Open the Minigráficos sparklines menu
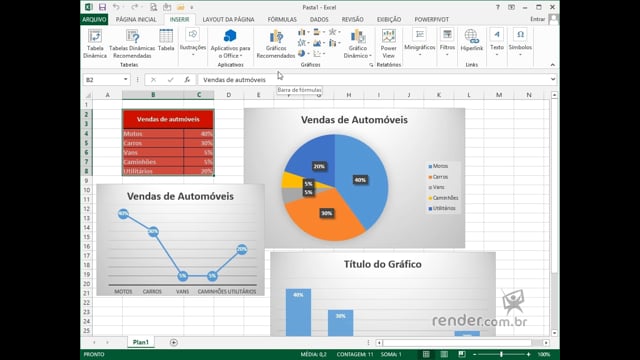The height and width of the screenshot is (360, 640). [420, 42]
